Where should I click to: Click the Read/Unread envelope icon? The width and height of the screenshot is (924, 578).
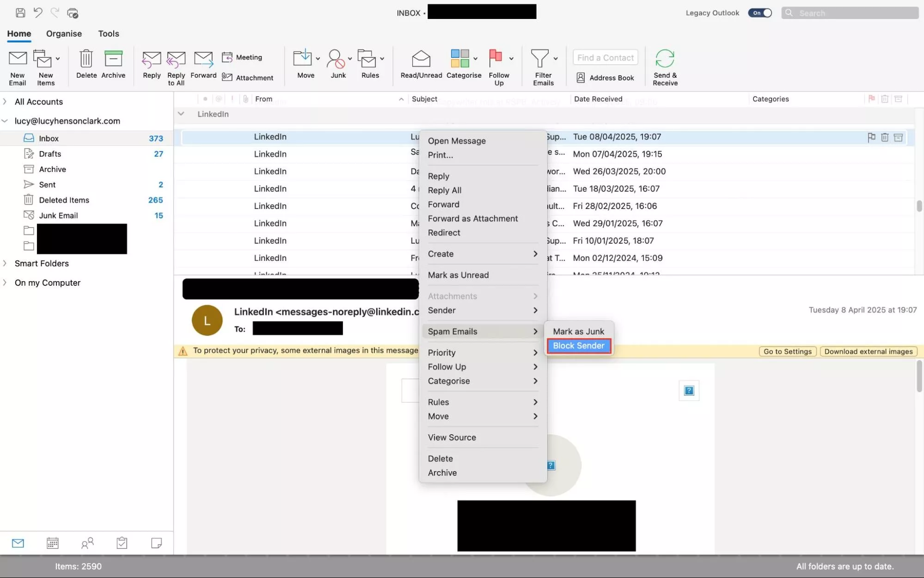coord(421,59)
